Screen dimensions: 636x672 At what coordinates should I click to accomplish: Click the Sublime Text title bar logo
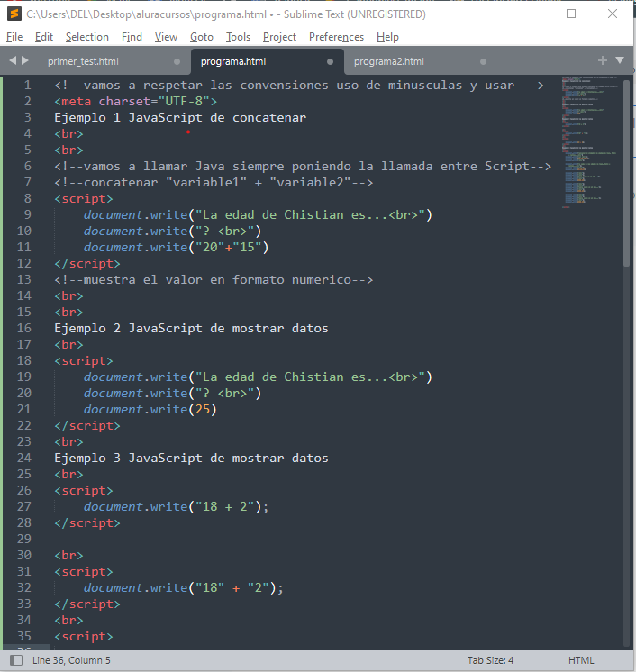tap(14, 14)
